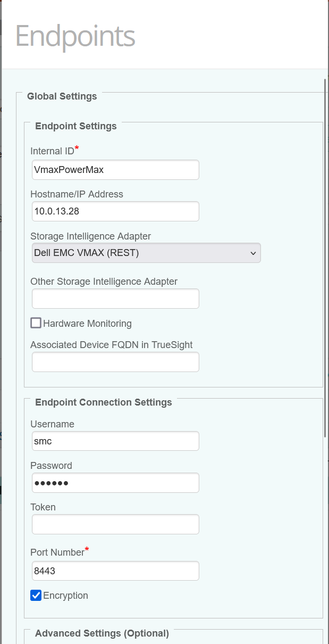Screen dimensions: 329x644
Task: Click the masked Password field
Action: pyautogui.click(x=115, y=483)
